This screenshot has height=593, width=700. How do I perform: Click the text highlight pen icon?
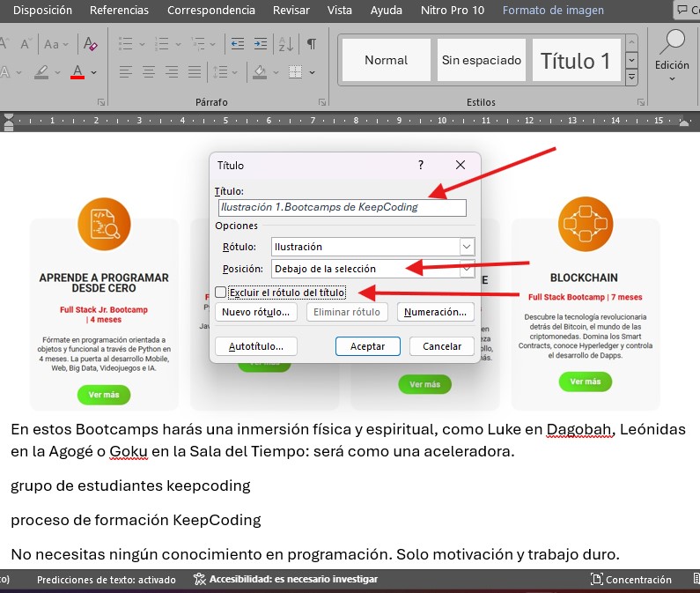(x=41, y=71)
